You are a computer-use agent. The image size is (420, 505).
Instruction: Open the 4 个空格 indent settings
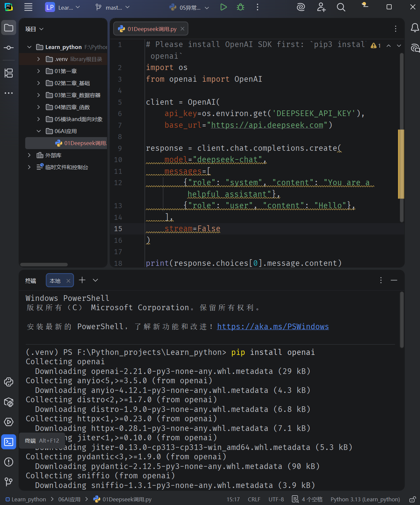(307, 499)
